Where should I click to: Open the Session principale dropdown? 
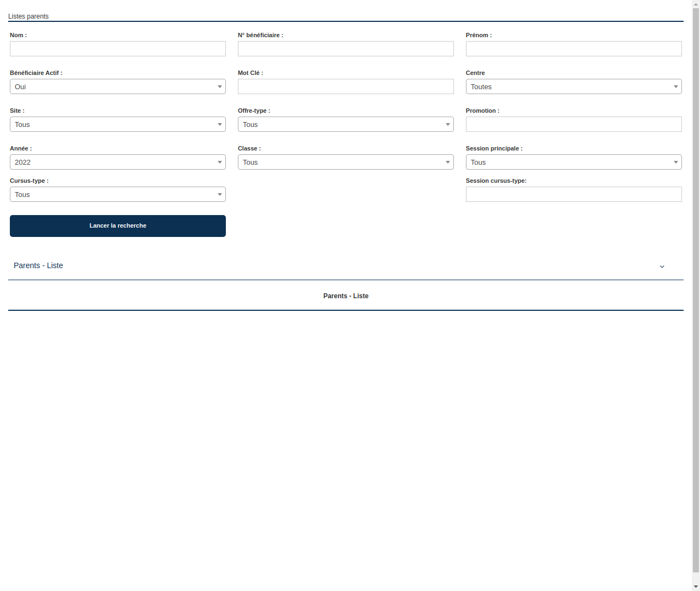pyautogui.click(x=573, y=162)
